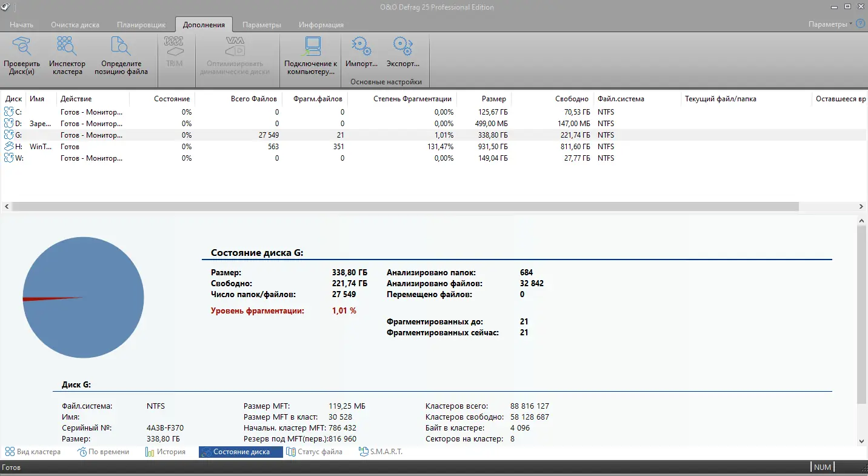Image resolution: width=868 pixels, height=476 pixels.
Task: Sort by the Фрагм.файлов column header
Action: point(315,99)
